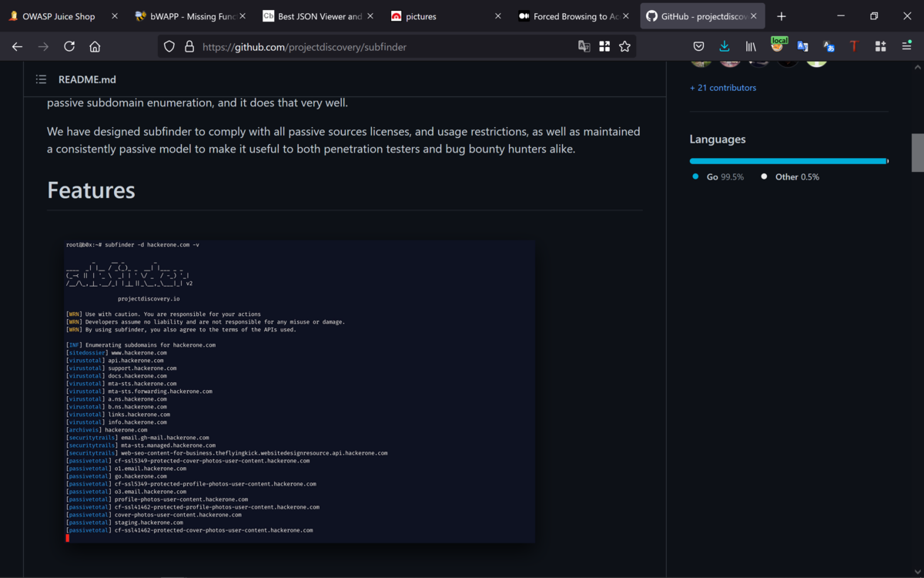Open the + 21 contributors link
This screenshot has width=924, height=578.
click(x=723, y=88)
